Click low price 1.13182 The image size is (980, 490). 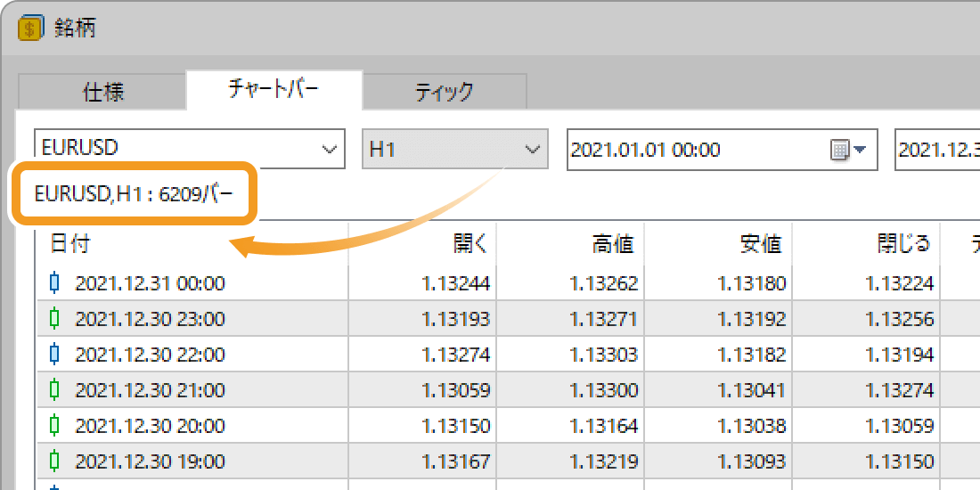(x=752, y=355)
